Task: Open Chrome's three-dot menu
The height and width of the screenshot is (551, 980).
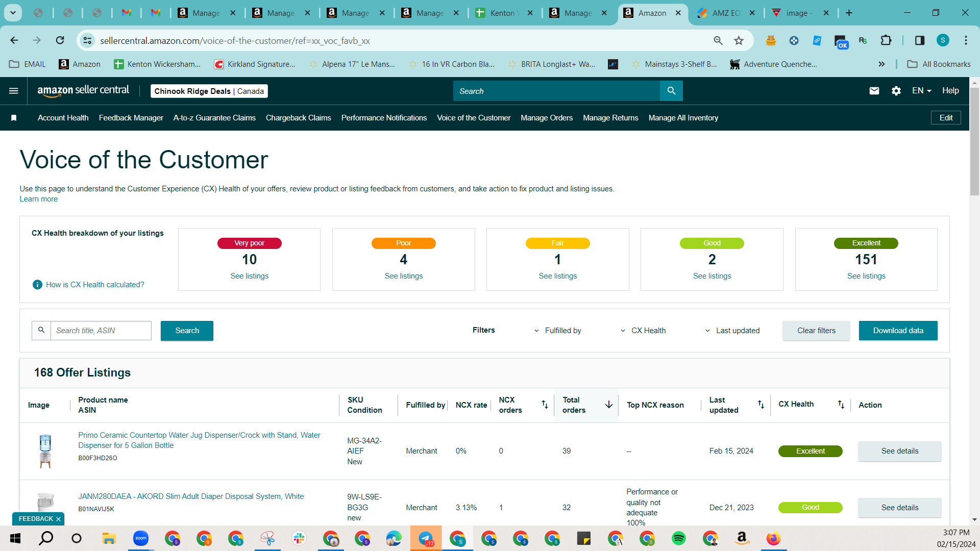Action: (x=966, y=40)
